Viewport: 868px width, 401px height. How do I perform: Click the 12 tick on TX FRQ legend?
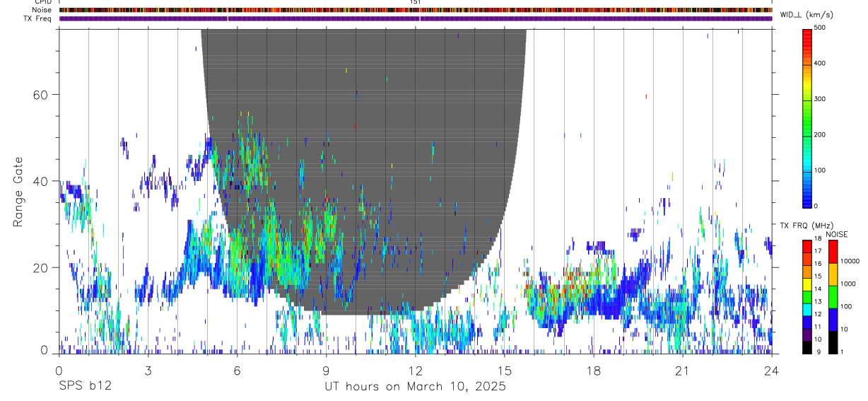coord(818,313)
